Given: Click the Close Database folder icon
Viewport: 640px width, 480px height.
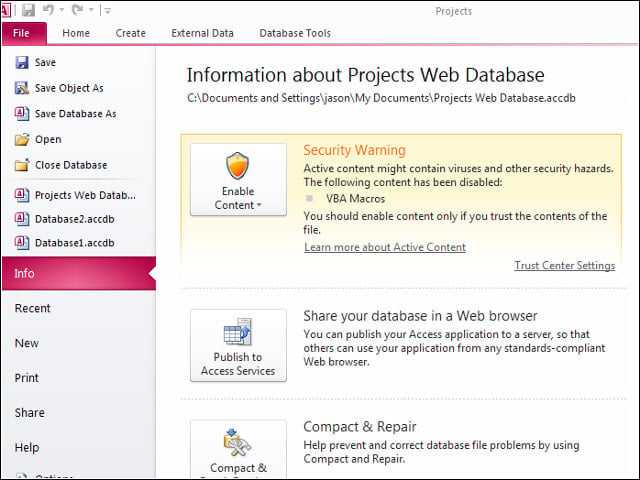Looking at the screenshot, I should [x=22, y=165].
